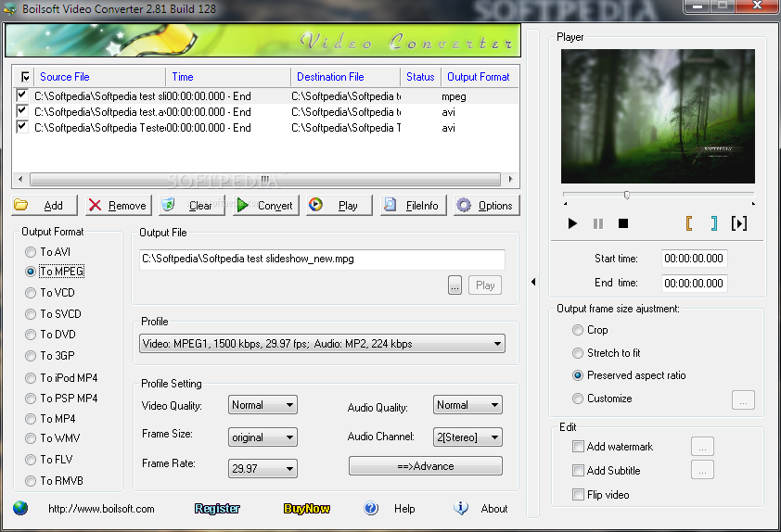Enable the Flip video checkbox
Viewport: 781px width, 532px height.
[x=578, y=495]
